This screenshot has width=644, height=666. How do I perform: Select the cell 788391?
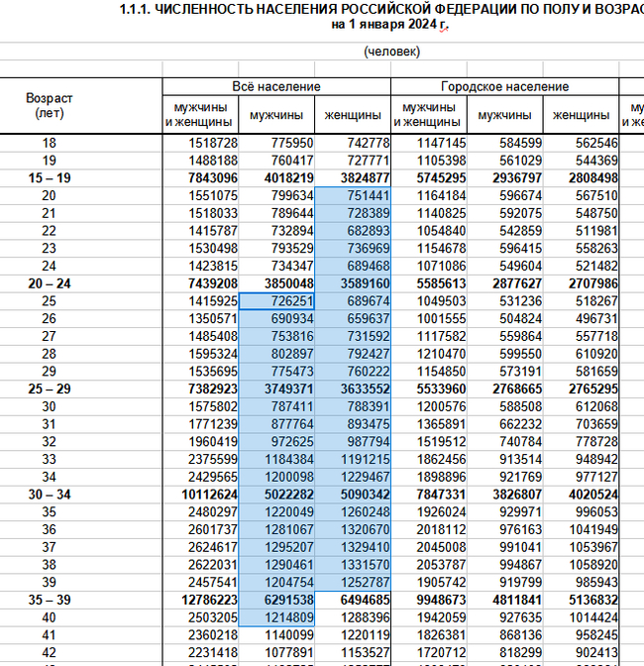point(353,406)
